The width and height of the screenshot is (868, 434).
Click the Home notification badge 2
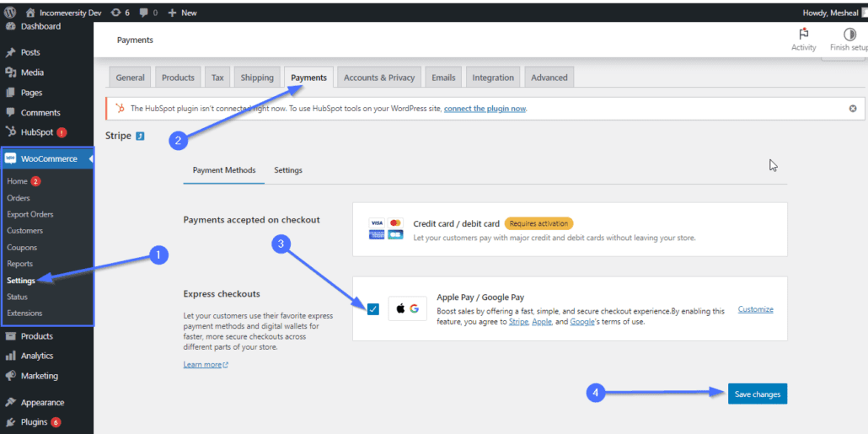(35, 181)
